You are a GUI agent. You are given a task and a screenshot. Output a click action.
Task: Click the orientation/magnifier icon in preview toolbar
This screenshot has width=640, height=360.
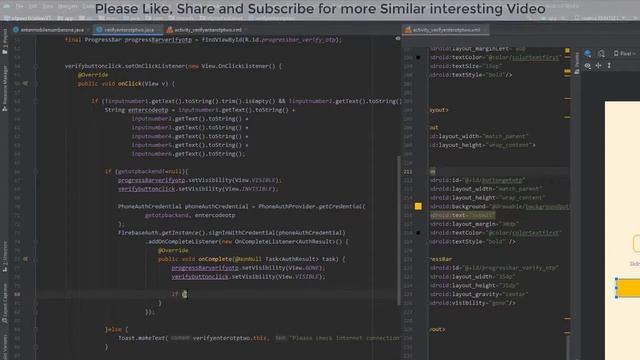[x=601, y=53]
